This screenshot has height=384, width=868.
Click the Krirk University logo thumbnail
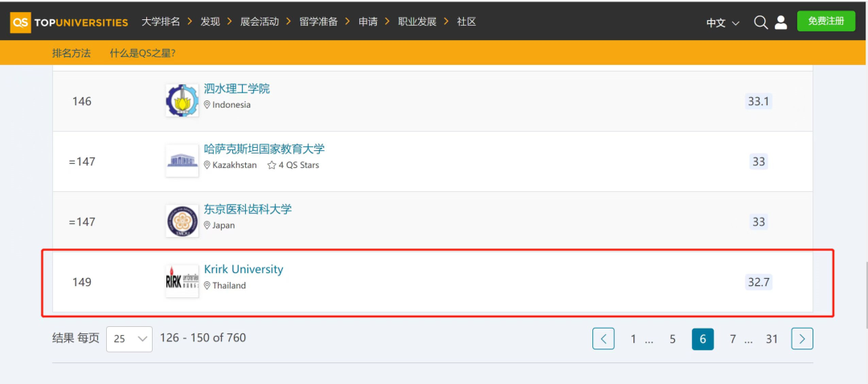pos(182,281)
